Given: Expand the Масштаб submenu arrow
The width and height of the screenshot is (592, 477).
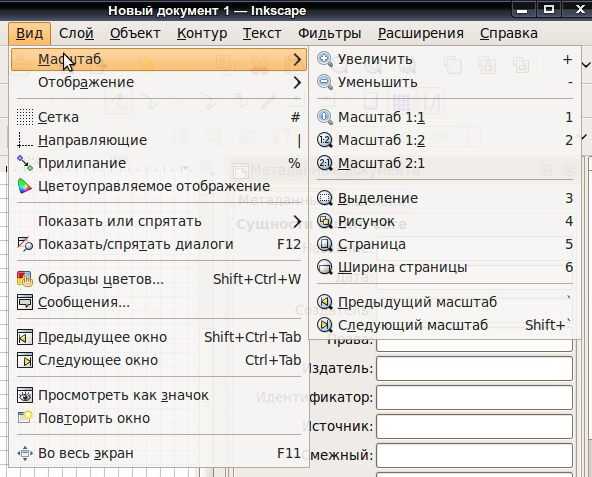Looking at the screenshot, I should click(297, 59).
